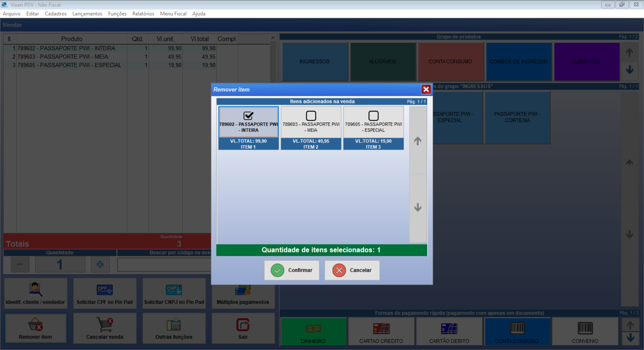Open the Cadastros menu

coord(56,14)
